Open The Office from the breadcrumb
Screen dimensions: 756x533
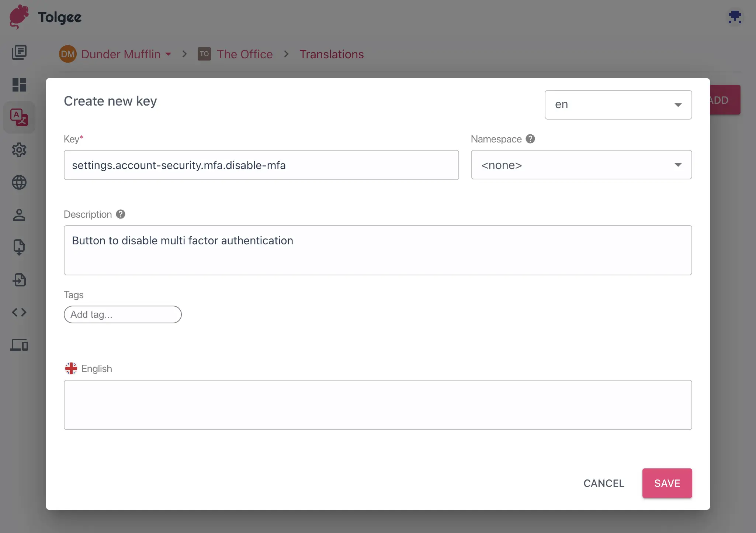click(245, 54)
